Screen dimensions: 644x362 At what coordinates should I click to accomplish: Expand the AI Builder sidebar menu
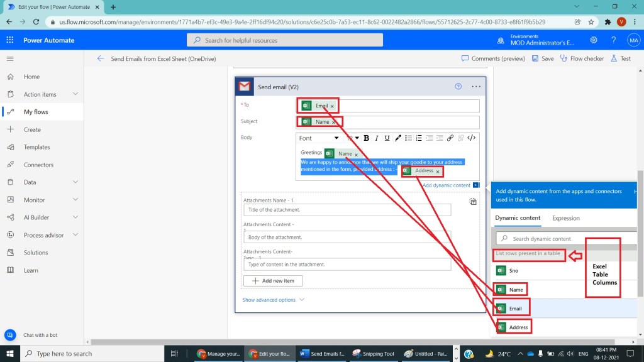tap(75, 217)
